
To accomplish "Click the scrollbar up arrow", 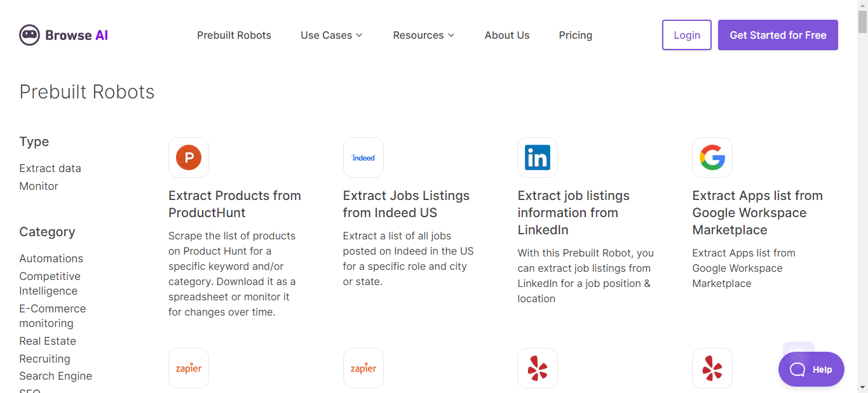I will pyautogui.click(x=862, y=5).
